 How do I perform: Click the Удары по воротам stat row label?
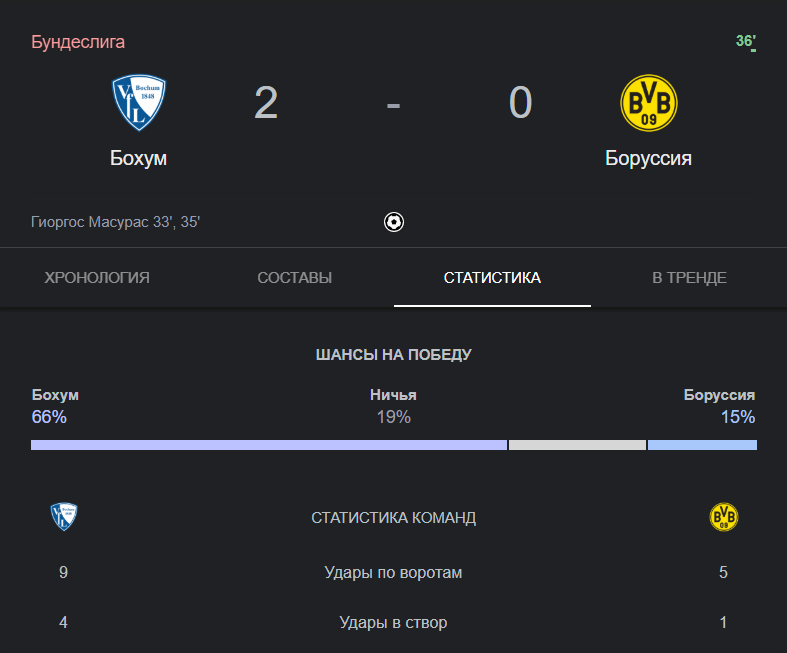[x=393, y=573]
